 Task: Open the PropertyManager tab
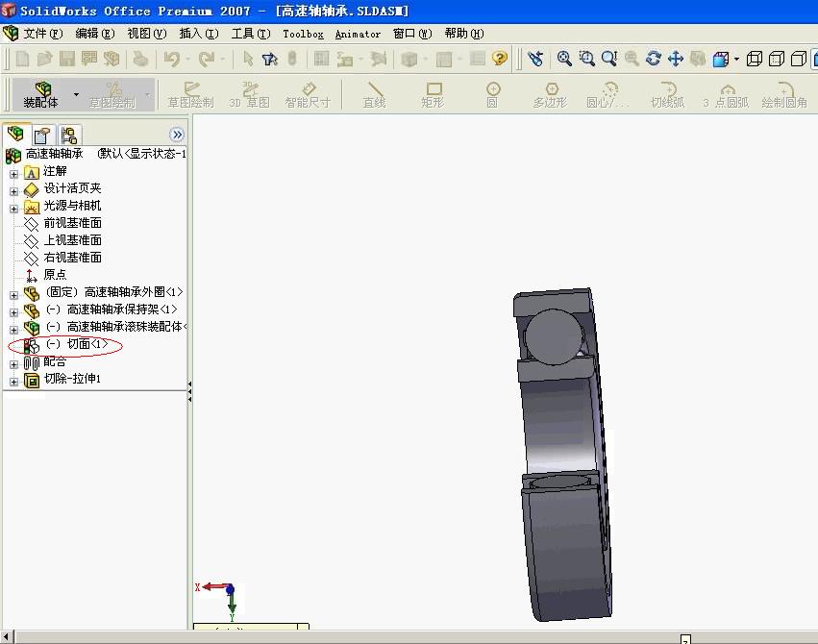(42, 136)
